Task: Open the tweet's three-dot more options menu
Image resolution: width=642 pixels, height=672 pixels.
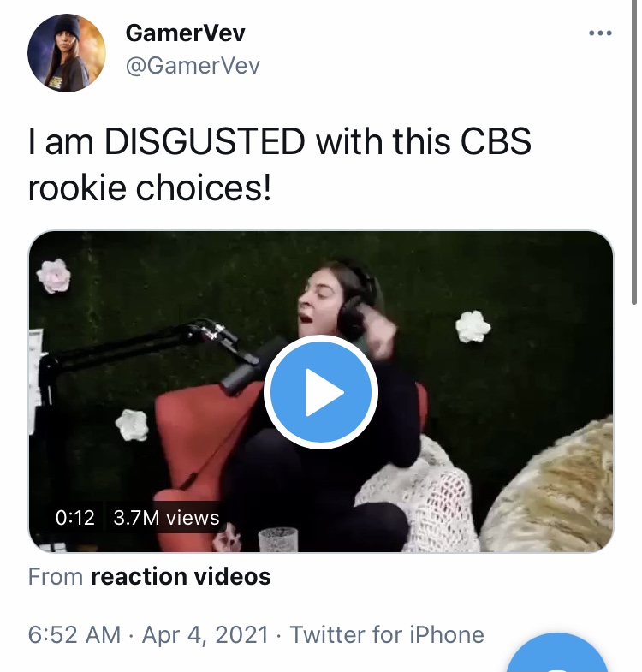Action: pos(600,33)
